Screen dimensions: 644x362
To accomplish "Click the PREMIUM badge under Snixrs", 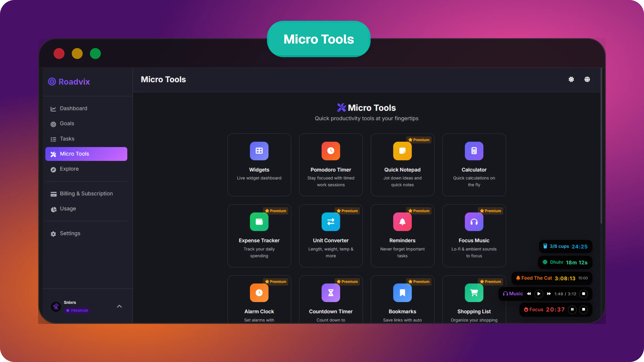I will (77, 311).
